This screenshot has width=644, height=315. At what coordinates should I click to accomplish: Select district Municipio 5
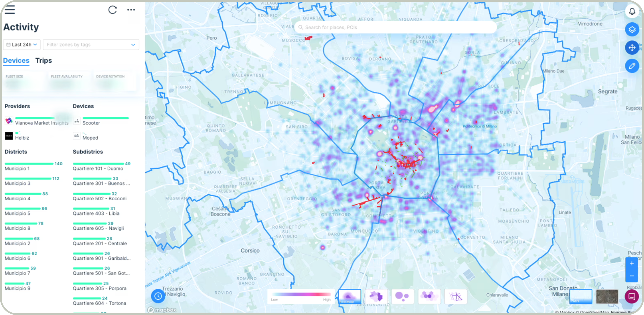(x=26, y=211)
